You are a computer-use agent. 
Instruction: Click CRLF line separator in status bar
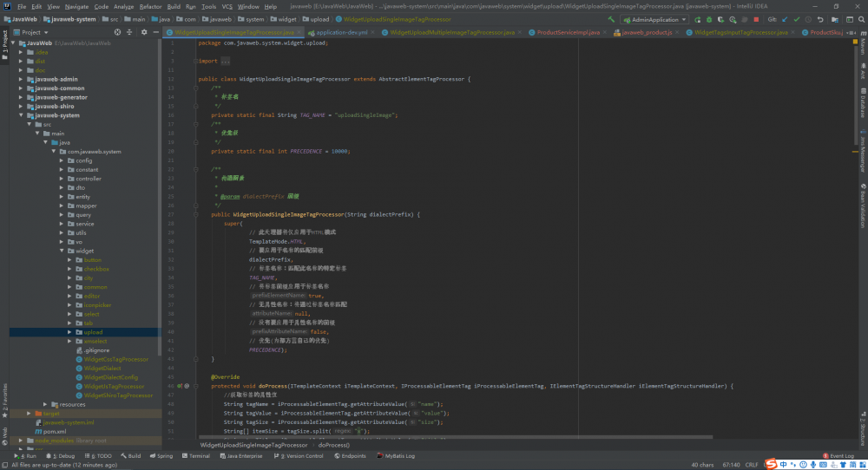[751, 465]
